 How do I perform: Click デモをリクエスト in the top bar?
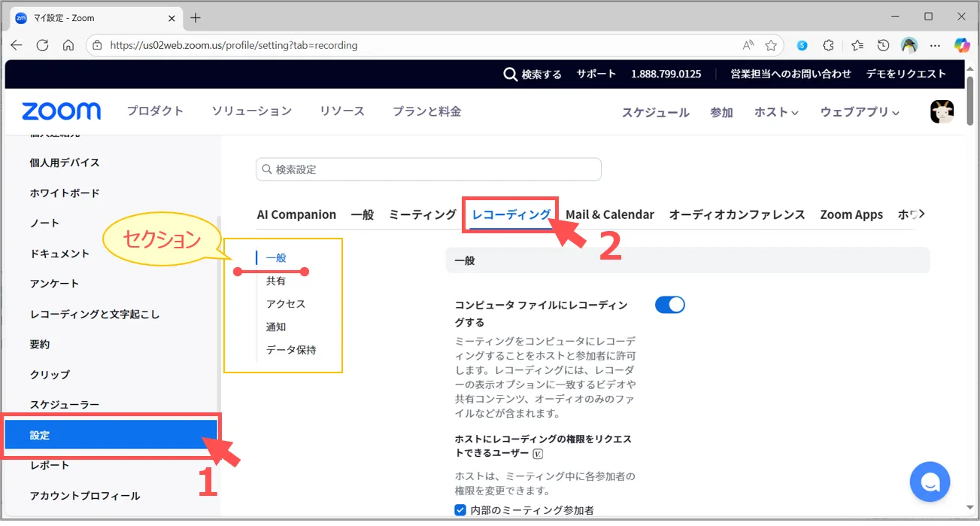[x=906, y=74]
